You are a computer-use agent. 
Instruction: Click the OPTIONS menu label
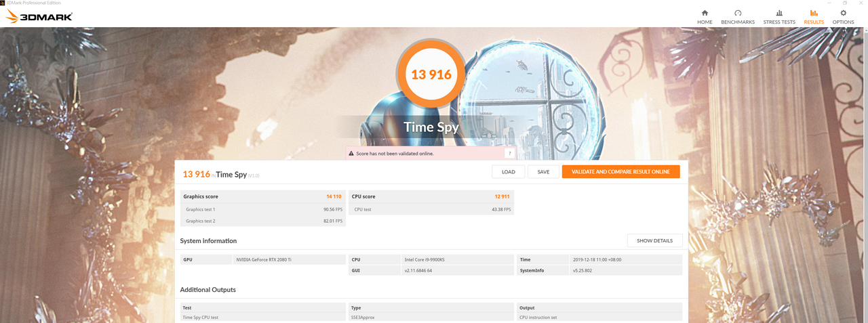tap(844, 22)
